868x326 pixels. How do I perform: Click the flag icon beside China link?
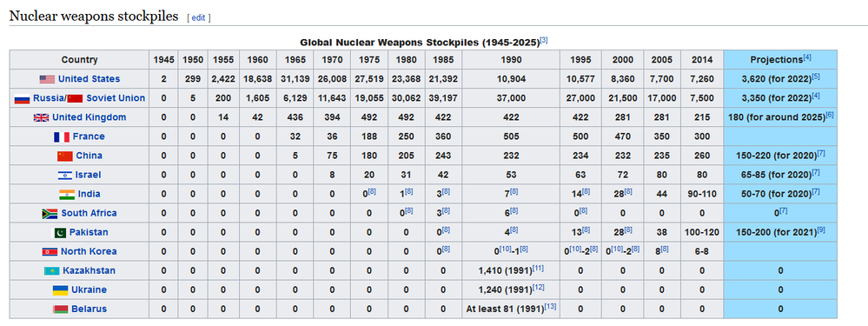coord(65,156)
